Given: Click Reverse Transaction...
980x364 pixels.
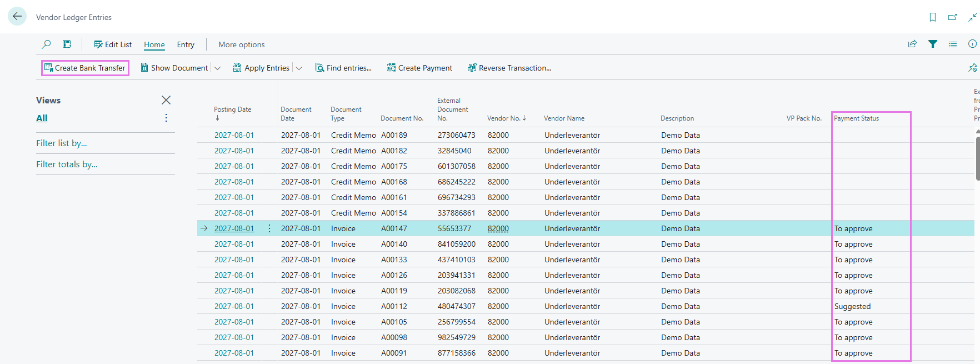Looking at the screenshot, I should (x=509, y=68).
